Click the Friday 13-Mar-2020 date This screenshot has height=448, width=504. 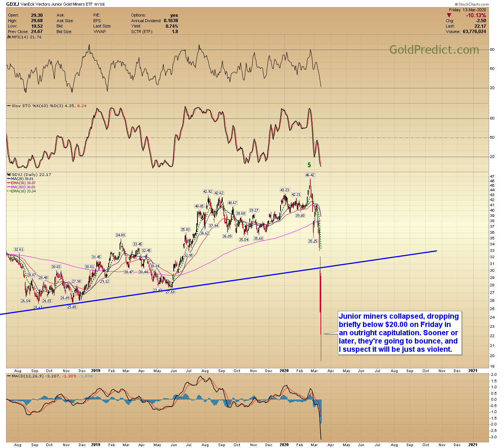(468, 10)
